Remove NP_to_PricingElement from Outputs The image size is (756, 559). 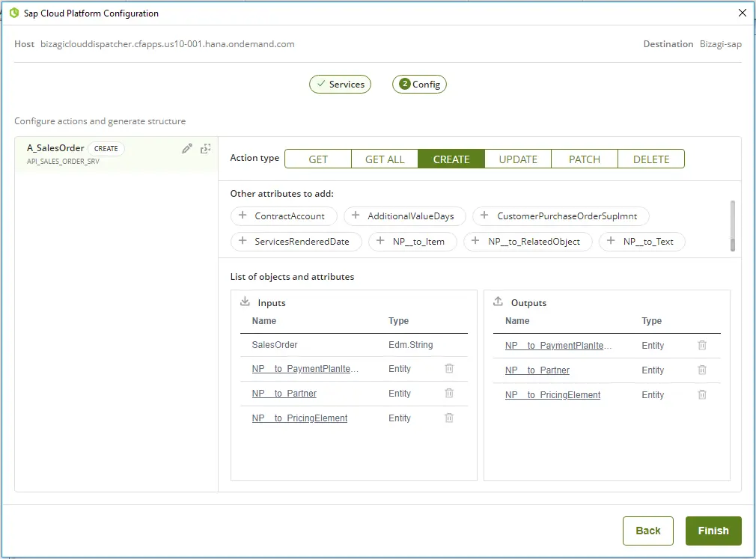[x=702, y=394]
